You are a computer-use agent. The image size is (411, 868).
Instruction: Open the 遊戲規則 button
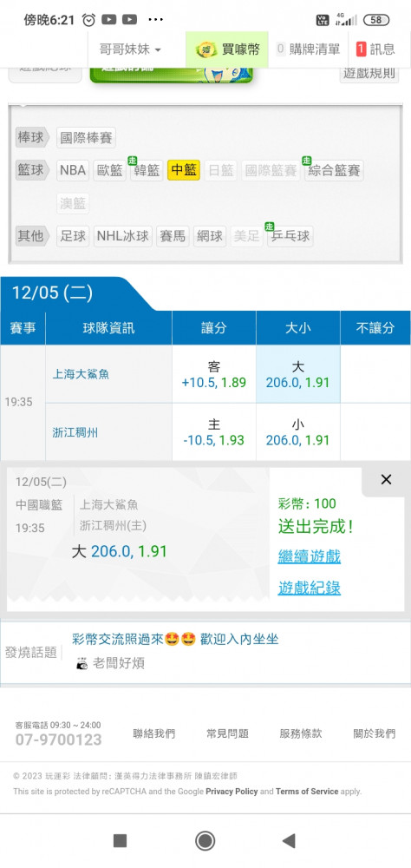[369, 74]
